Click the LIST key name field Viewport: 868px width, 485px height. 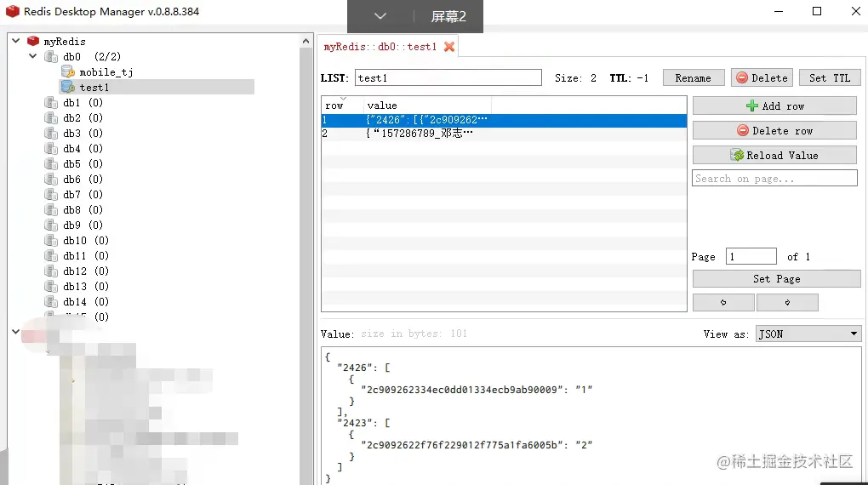(448, 77)
